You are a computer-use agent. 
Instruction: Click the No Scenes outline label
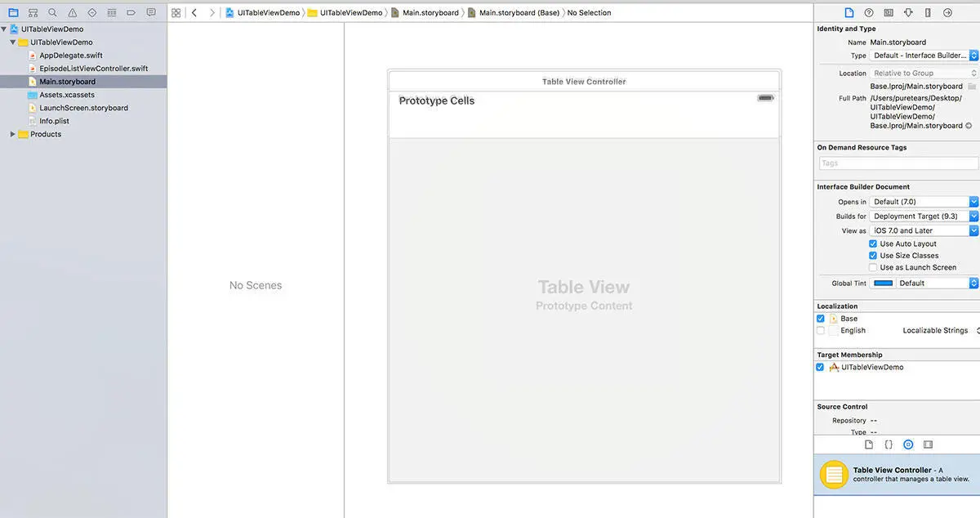[256, 285]
